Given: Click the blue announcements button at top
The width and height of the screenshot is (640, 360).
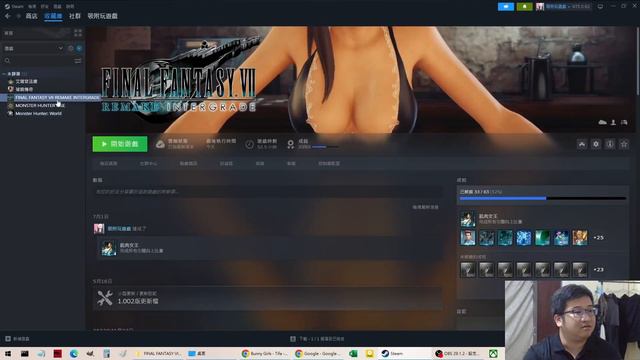Looking at the screenshot, I should click(x=506, y=7).
